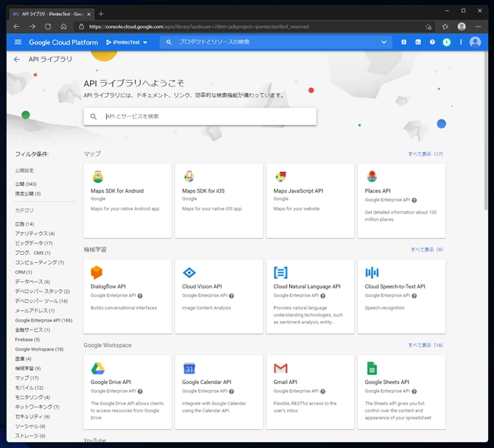Open the Maps SDK for Android card
Screen dimensions: 494x448
128,201
